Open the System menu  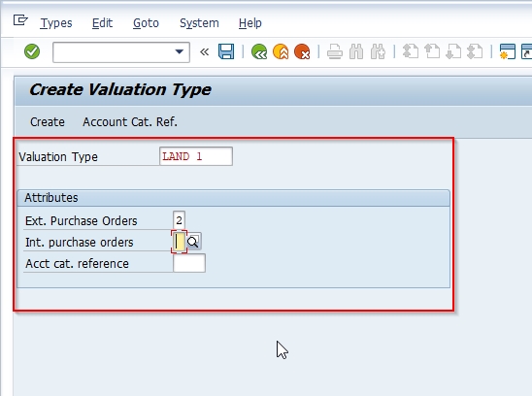click(199, 23)
